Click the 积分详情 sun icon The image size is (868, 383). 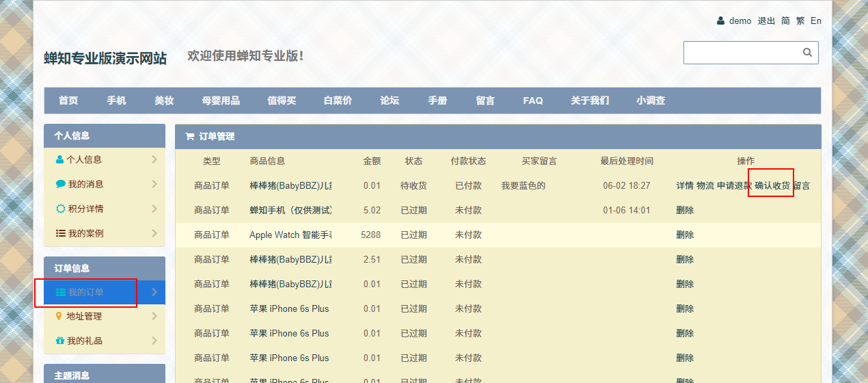[60, 209]
